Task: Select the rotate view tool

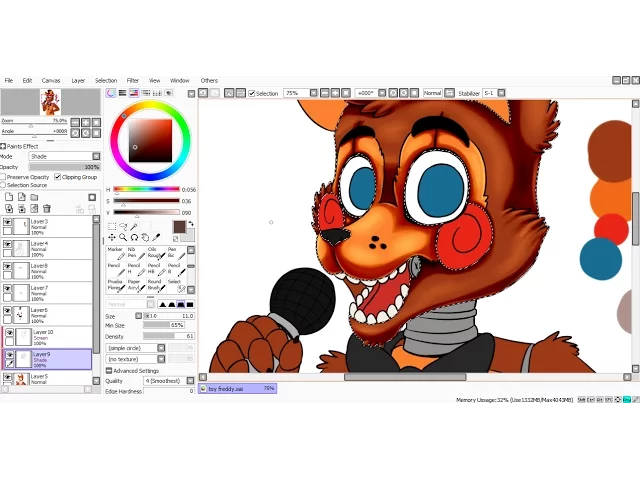Action: coord(134,237)
